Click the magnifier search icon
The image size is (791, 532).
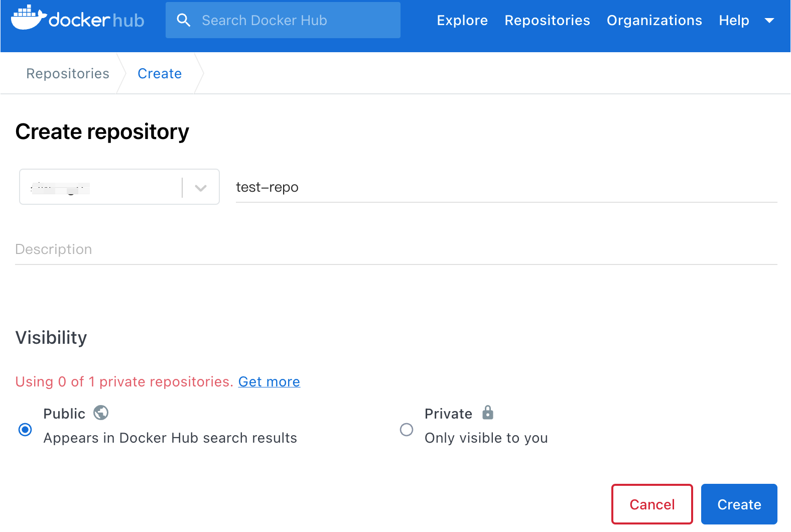point(184,20)
